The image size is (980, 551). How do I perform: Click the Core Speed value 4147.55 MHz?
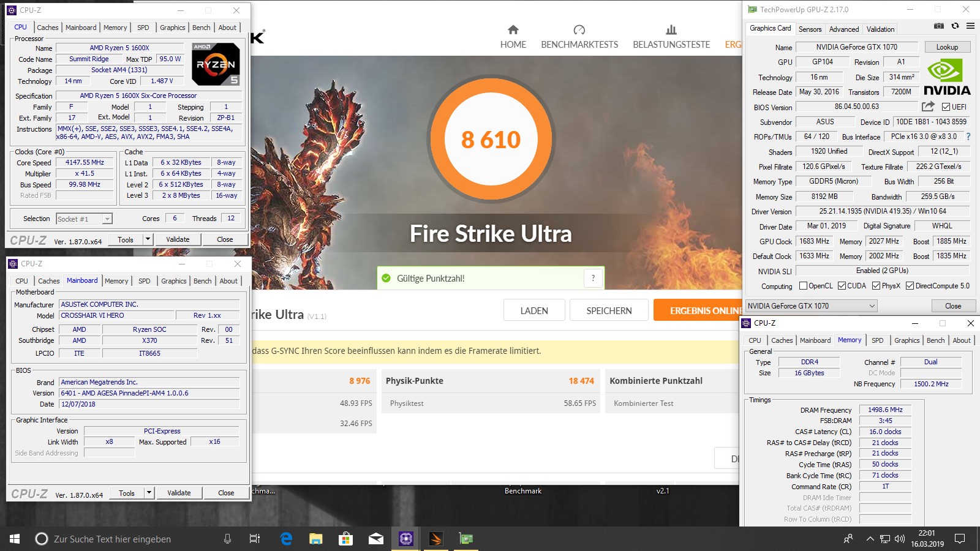(x=85, y=162)
